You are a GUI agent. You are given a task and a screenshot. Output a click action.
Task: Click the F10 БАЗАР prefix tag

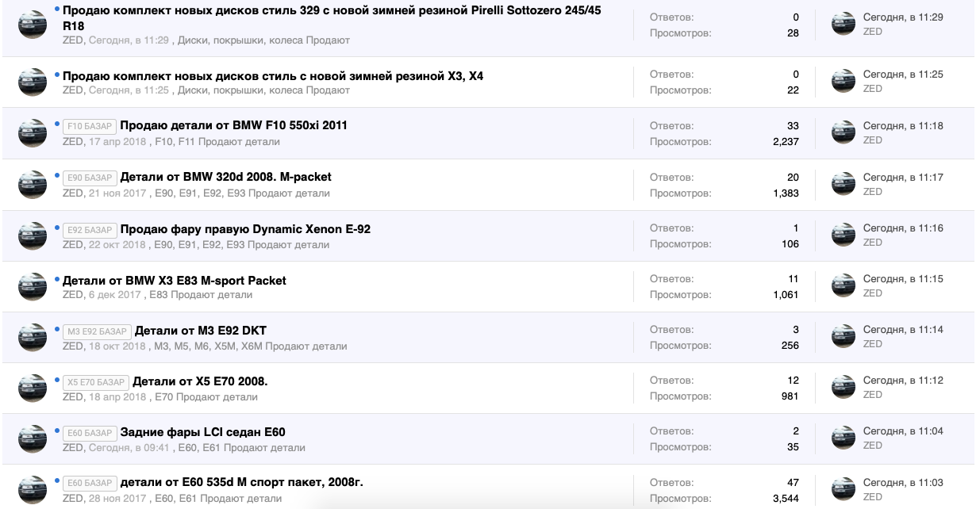click(x=90, y=126)
